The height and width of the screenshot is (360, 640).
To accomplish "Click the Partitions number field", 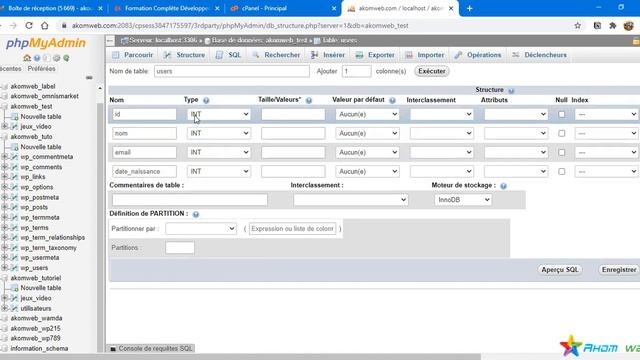I will click(x=180, y=248).
